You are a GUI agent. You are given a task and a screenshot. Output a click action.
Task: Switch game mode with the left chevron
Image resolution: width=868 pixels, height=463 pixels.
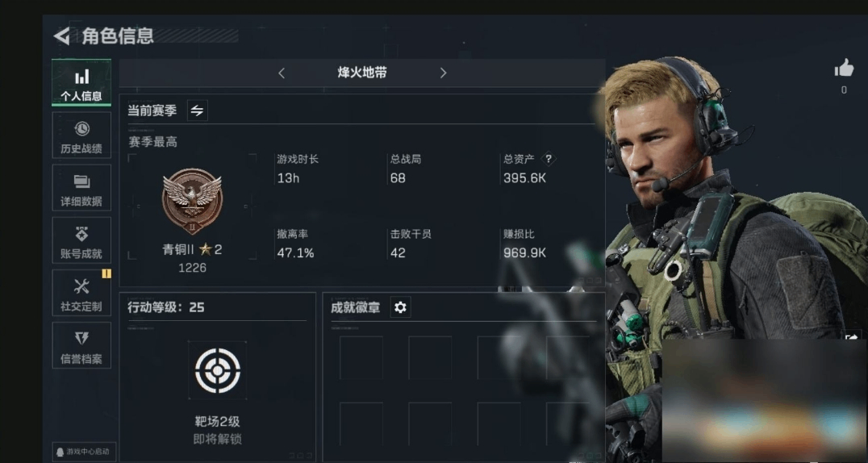pyautogui.click(x=282, y=73)
